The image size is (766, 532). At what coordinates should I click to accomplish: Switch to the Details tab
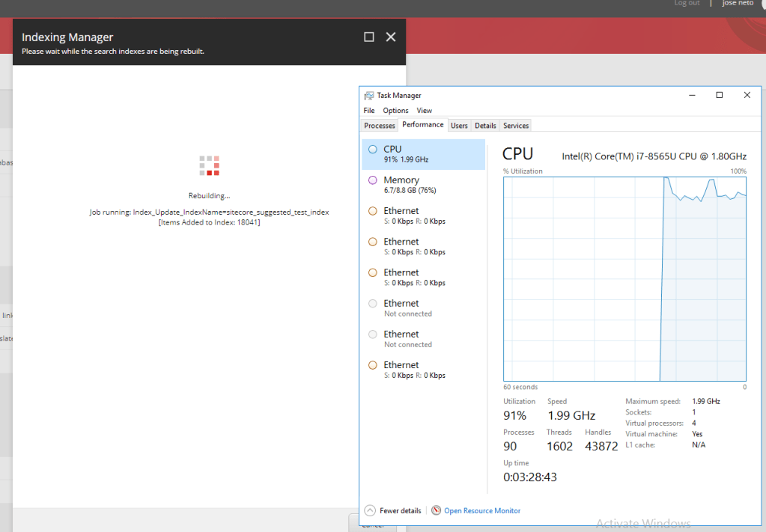(485, 126)
